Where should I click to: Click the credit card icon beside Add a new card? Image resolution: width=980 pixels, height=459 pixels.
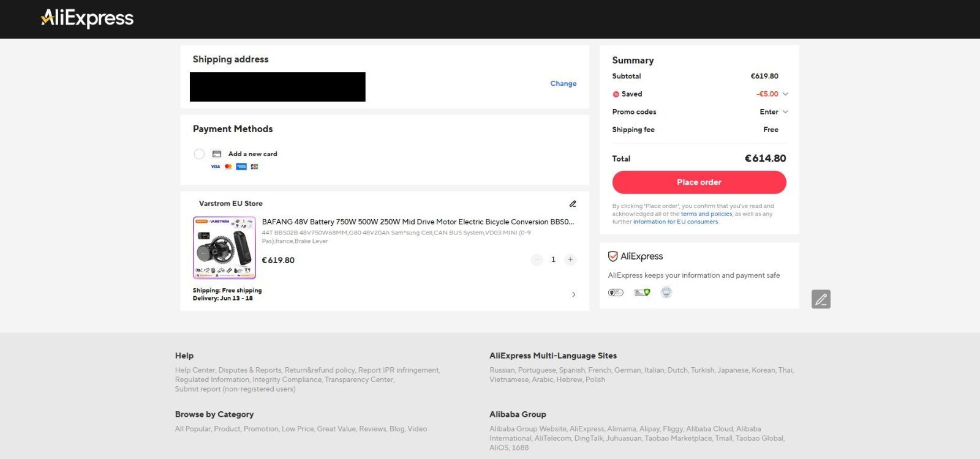(x=217, y=154)
